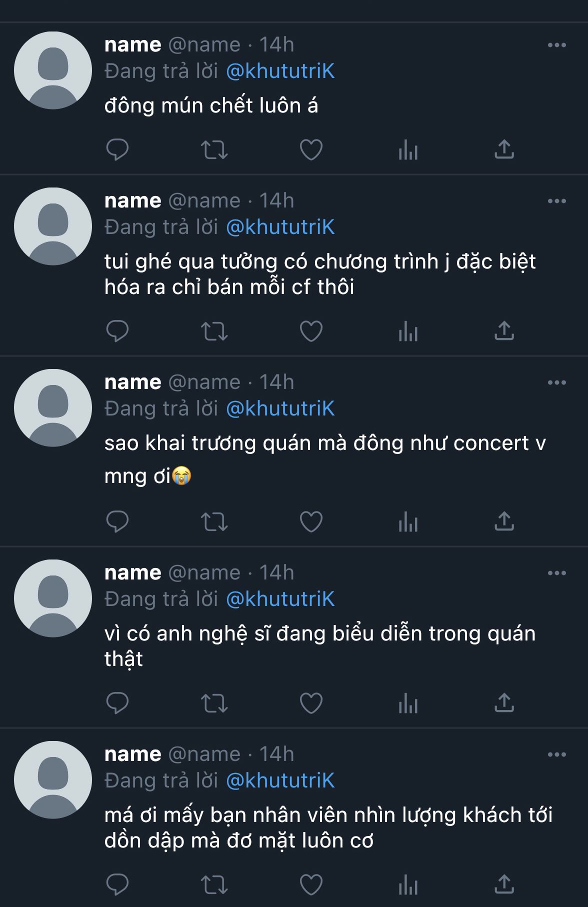Open the tweet text "đông mún chết luôn á"

(x=211, y=105)
